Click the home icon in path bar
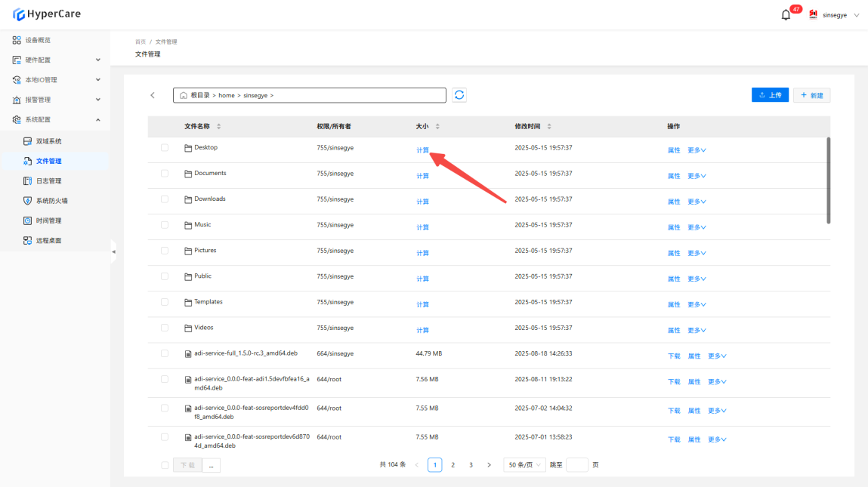Image resolution: width=868 pixels, height=487 pixels. pyautogui.click(x=183, y=96)
